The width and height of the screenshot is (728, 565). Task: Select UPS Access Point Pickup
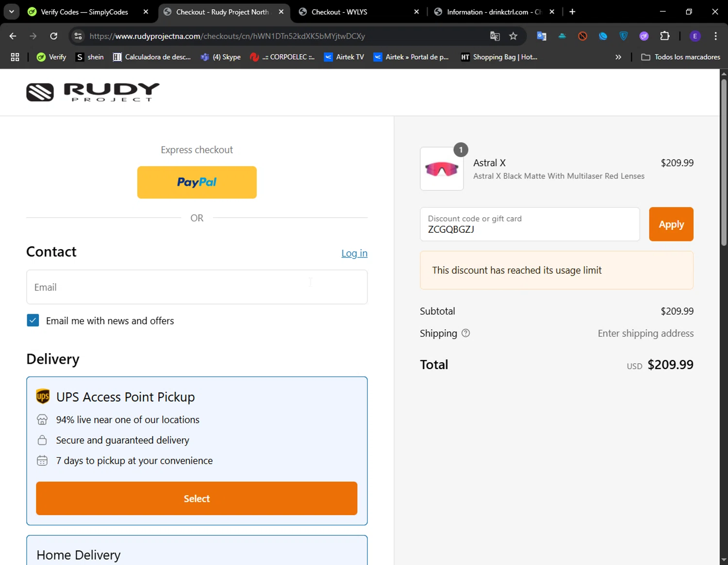pyautogui.click(x=197, y=498)
